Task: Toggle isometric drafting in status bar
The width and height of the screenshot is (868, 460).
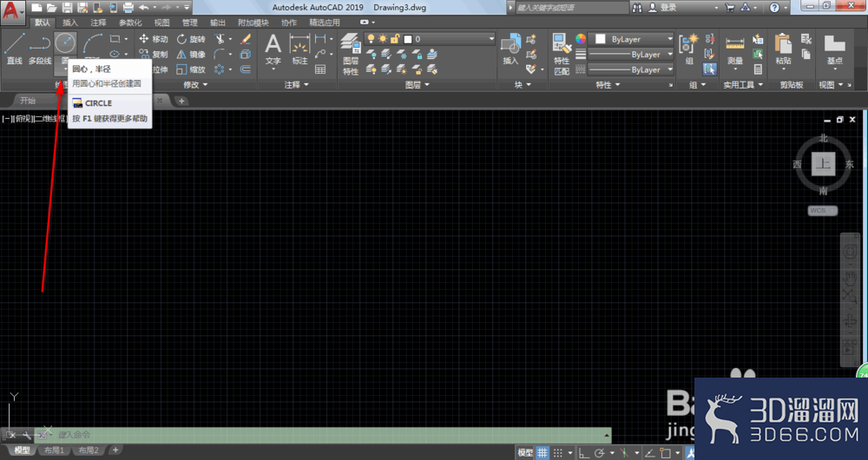Action: 625,453
